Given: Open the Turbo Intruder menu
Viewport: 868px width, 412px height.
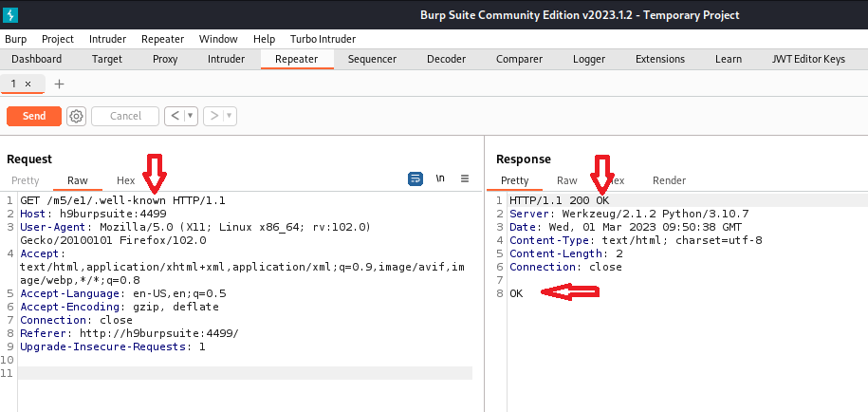Looking at the screenshot, I should 323,39.
